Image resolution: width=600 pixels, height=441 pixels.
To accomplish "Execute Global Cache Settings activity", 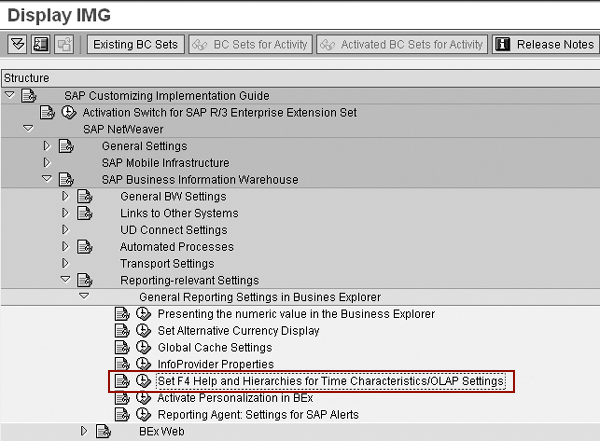I will (x=143, y=348).
